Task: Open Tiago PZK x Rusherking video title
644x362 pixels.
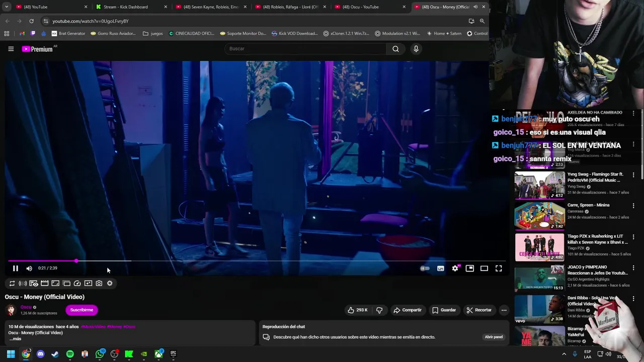Action: pyautogui.click(x=599, y=239)
